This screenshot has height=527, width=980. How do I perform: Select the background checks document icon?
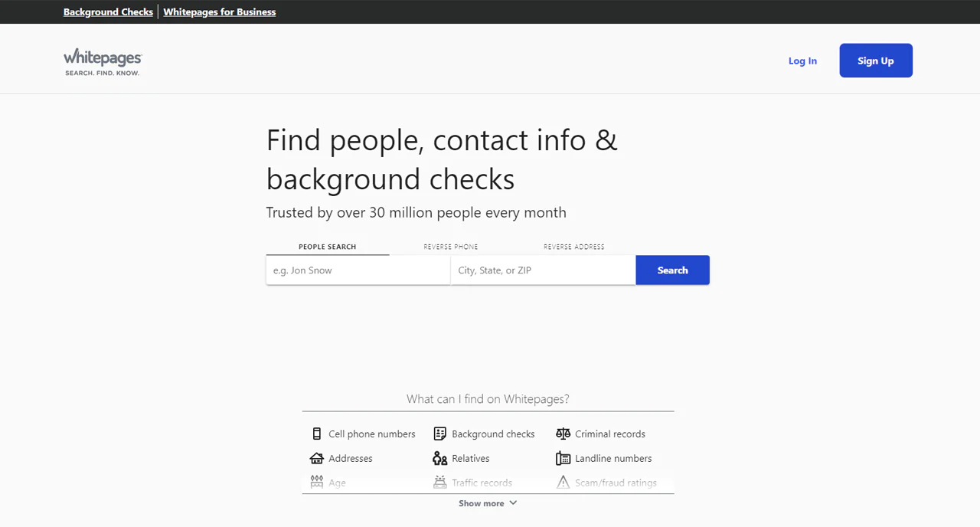440,434
